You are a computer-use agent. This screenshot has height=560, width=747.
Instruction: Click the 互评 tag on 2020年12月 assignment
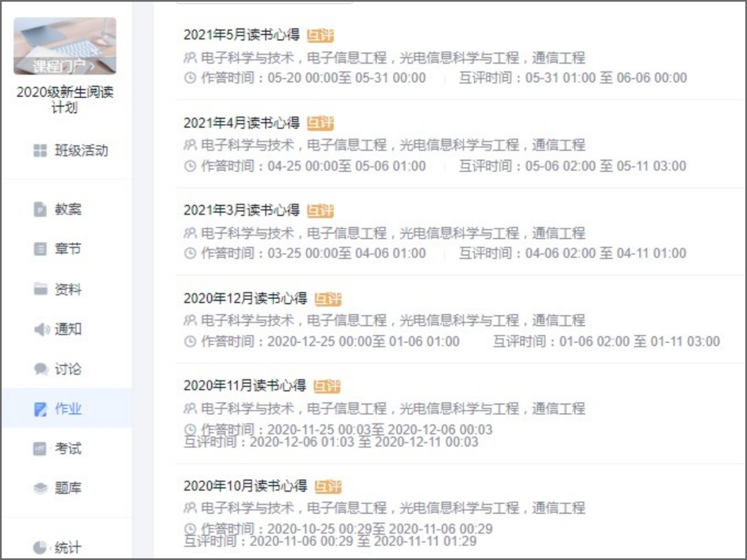point(327,299)
